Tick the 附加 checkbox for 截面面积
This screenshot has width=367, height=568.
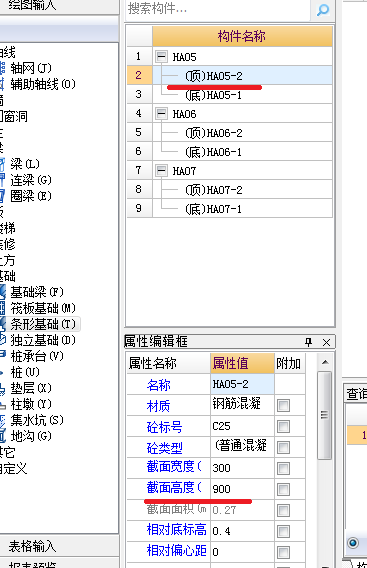pyautogui.click(x=283, y=510)
